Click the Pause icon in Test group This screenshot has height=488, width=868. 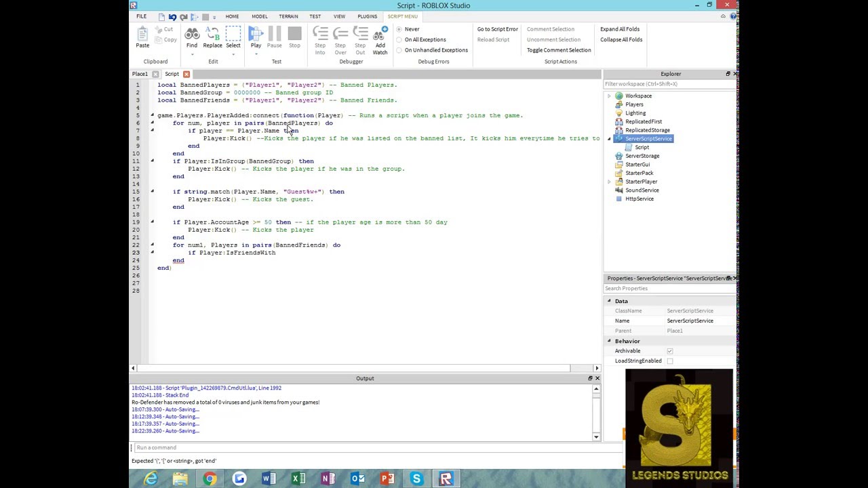pos(275,34)
